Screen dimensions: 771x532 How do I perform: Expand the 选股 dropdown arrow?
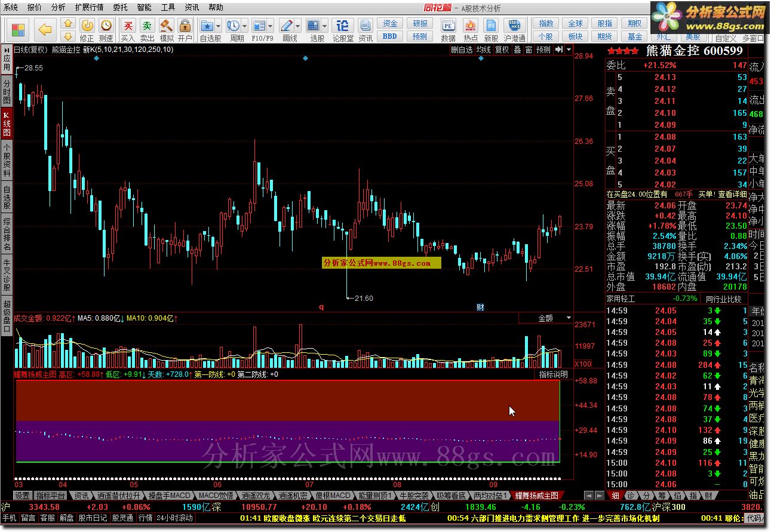[x=324, y=26]
